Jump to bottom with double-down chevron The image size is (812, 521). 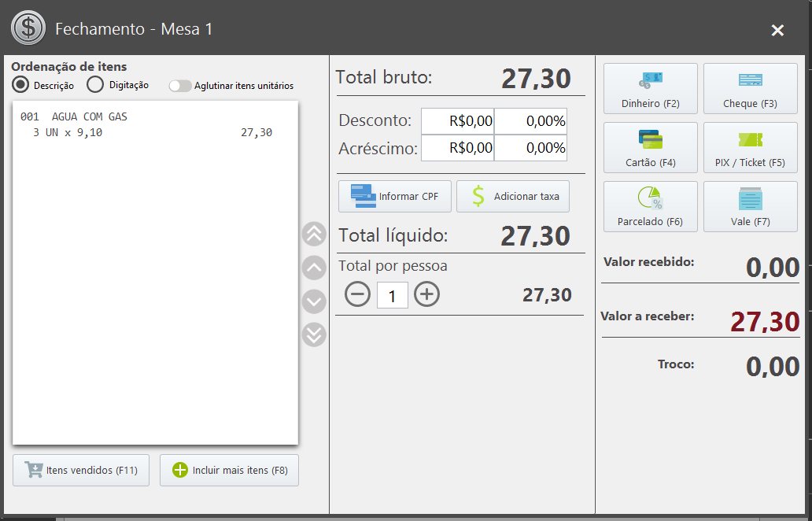(x=314, y=334)
